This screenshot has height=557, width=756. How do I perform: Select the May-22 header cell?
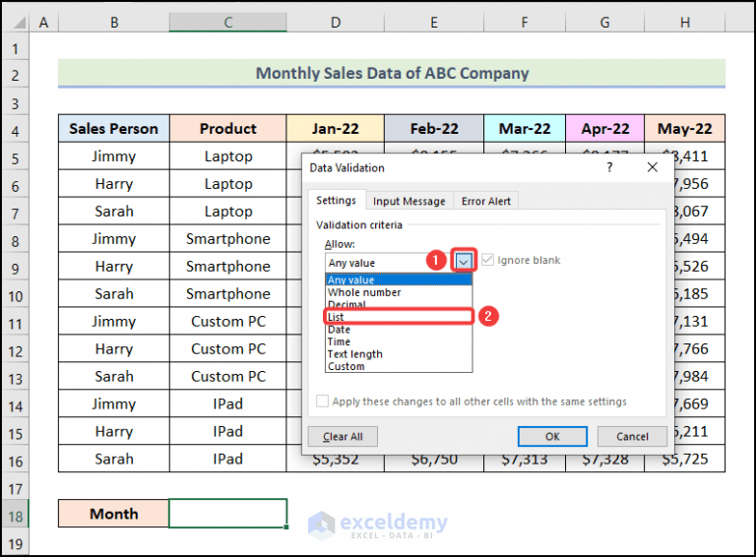pyautogui.click(x=685, y=129)
